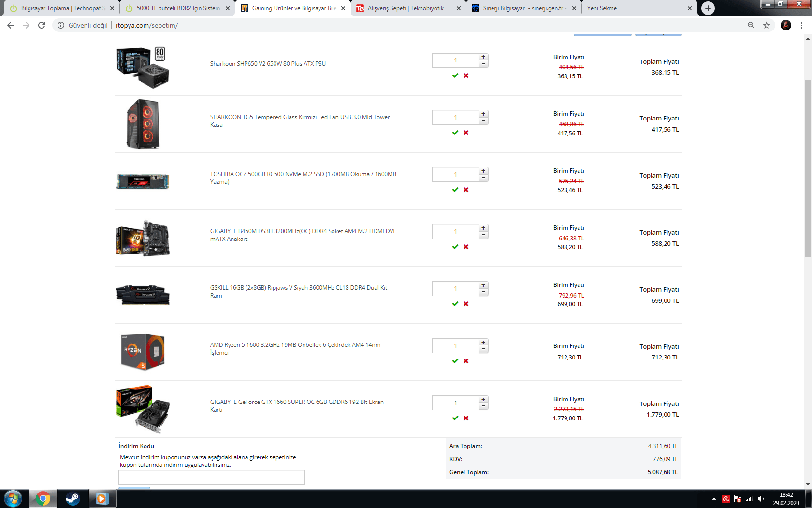Increase quantity of SHARKOON TG5 case
This screenshot has height=508, width=812.
click(x=483, y=114)
